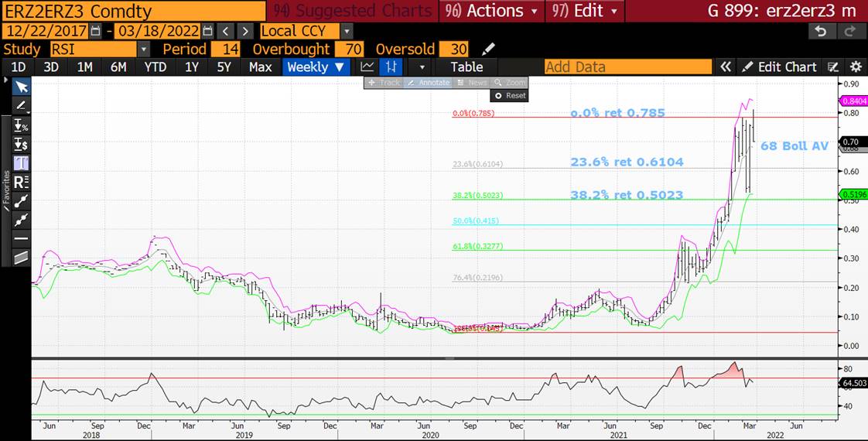868x441 pixels.
Task: Click the green 0.5196 price label
Action: click(854, 194)
